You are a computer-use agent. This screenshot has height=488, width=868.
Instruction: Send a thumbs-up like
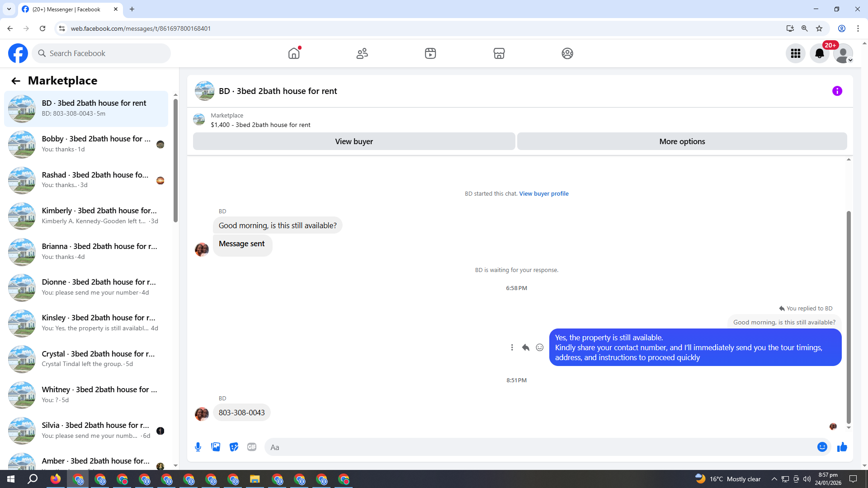click(x=842, y=447)
